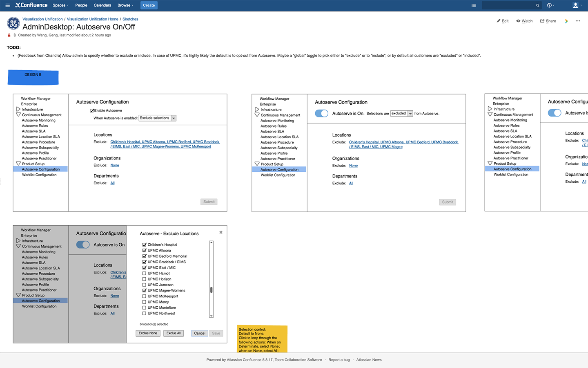Click the list icon beside search box
The width and height of the screenshot is (588, 368).
(474, 5)
